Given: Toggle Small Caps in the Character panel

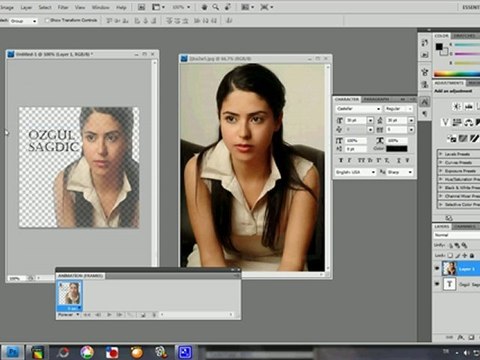Looking at the screenshot, I should (x=370, y=160).
